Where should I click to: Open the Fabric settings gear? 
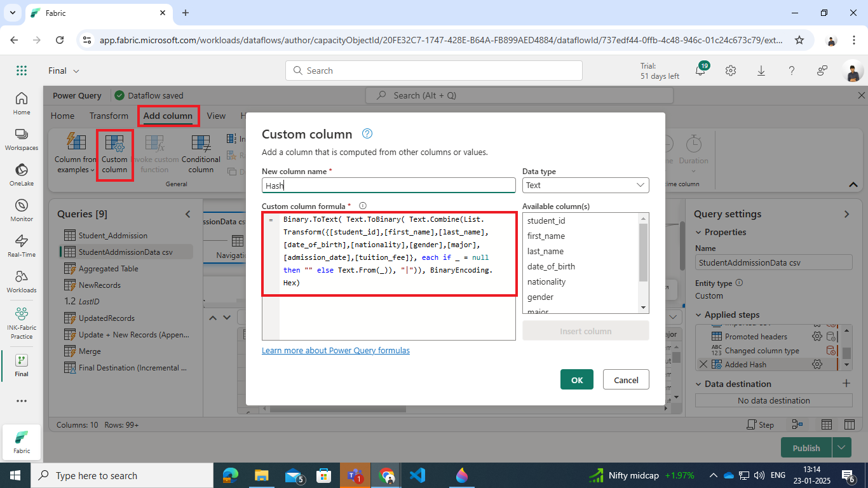(731, 71)
